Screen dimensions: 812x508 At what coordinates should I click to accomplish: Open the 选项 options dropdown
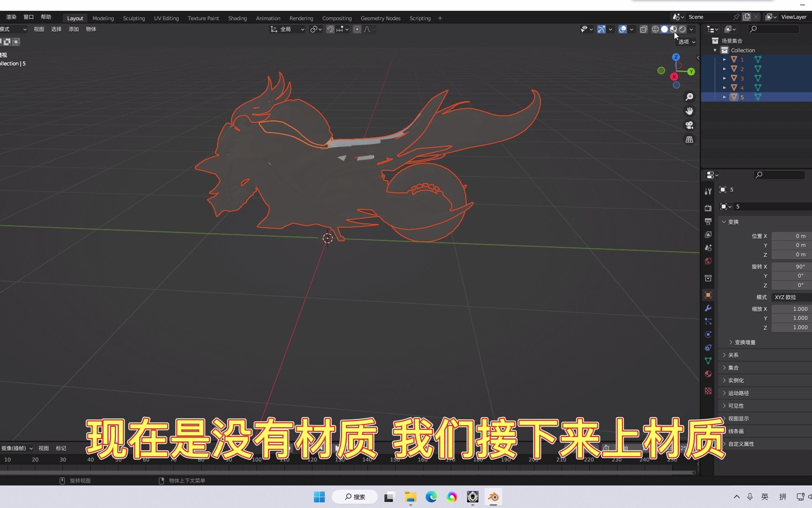click(687, 42)
